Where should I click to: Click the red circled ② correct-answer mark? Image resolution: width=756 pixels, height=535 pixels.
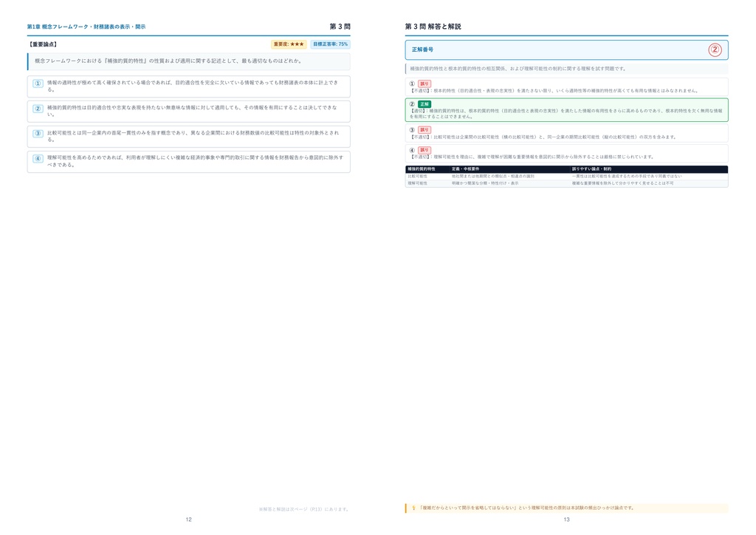click(715, 50)
